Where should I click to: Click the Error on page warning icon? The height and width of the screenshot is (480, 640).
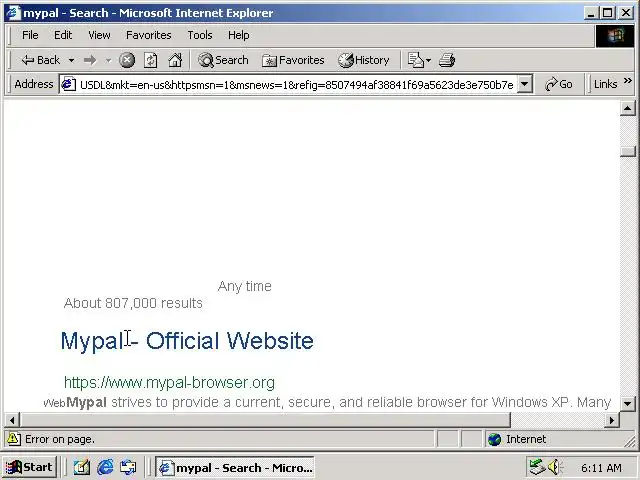tap(13, 439)
